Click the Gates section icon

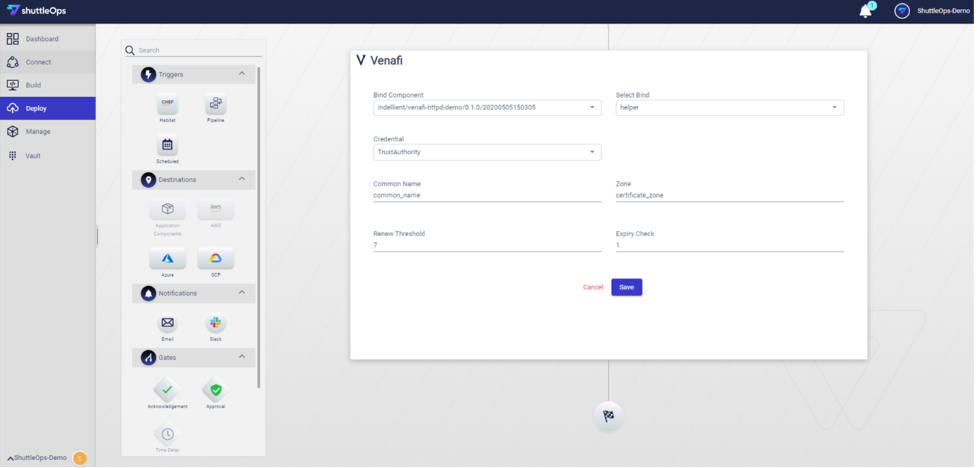(x=148, y=358)
